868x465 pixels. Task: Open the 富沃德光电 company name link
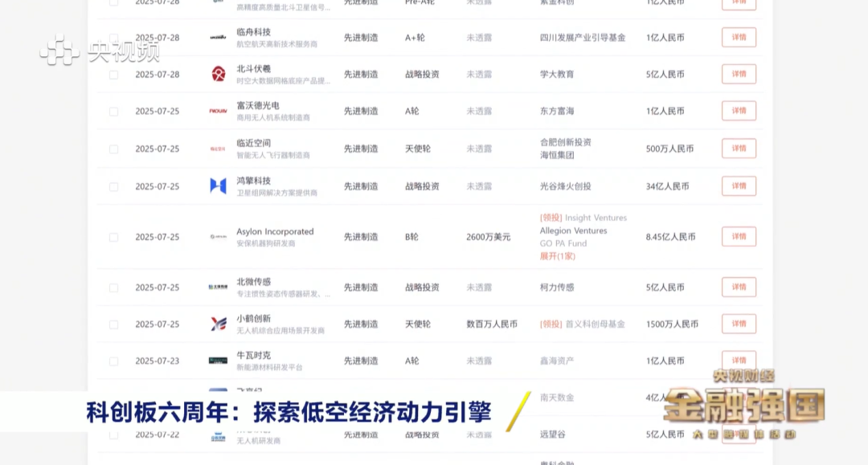[258, 105]
